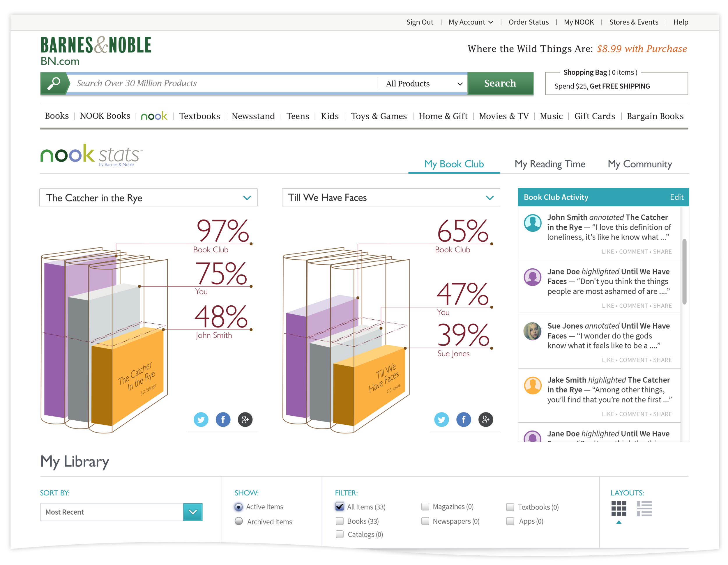
Task: Click the Where the Wild Things Are promo
Action: [x=577, y=49]
